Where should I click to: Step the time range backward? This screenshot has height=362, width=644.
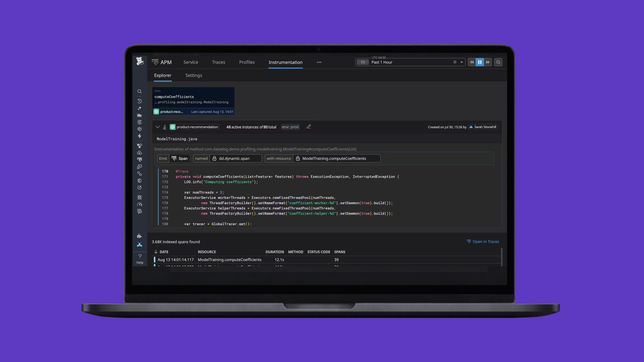click(x=472, y=62)
